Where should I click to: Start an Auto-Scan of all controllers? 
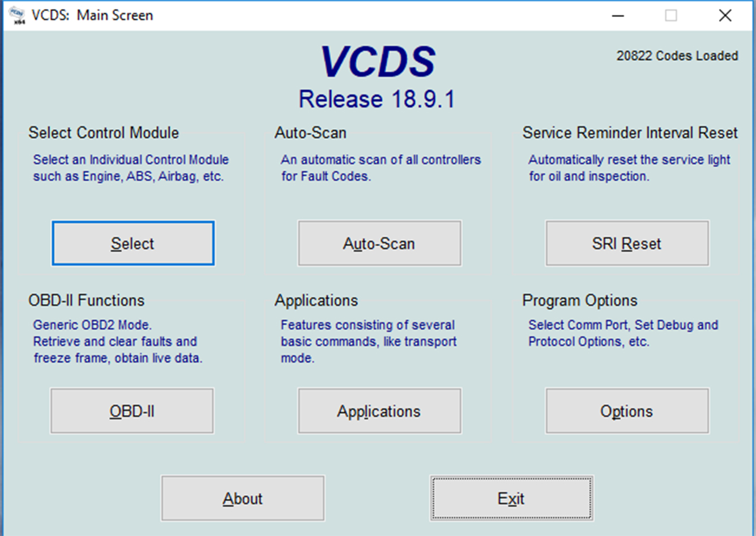pyautogui.click(x=379, y=243)
